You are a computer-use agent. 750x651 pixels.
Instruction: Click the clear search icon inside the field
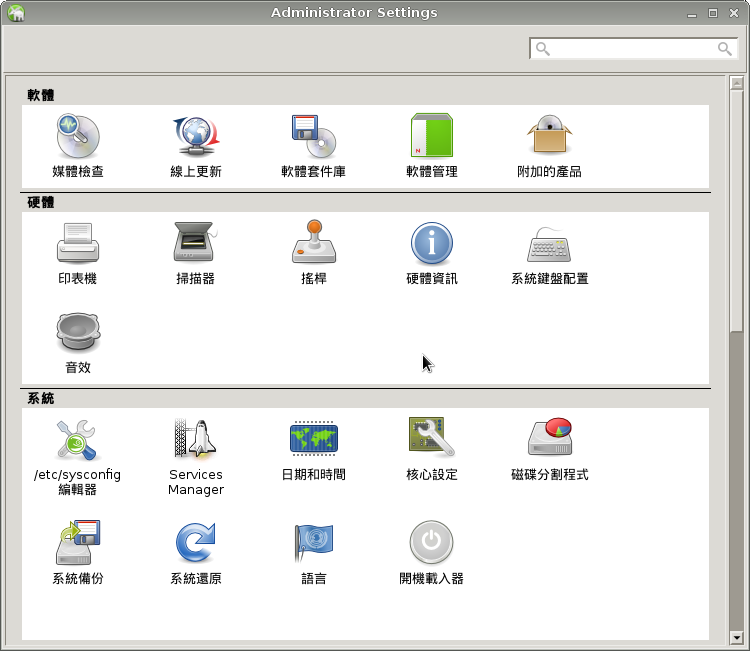[725, 48]
